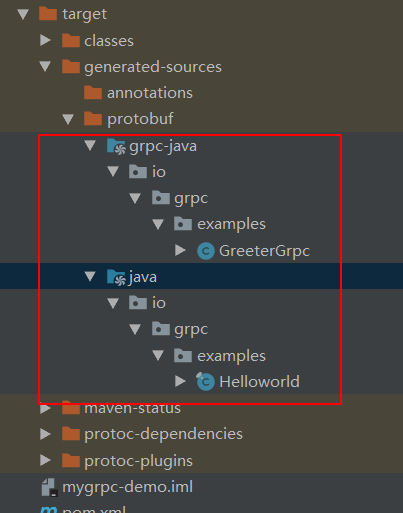This screenshot has width=403, height=513.
Task: Click the grpc-java generated sources root icon
Action: pyautogui.click(x=116, y=147)
